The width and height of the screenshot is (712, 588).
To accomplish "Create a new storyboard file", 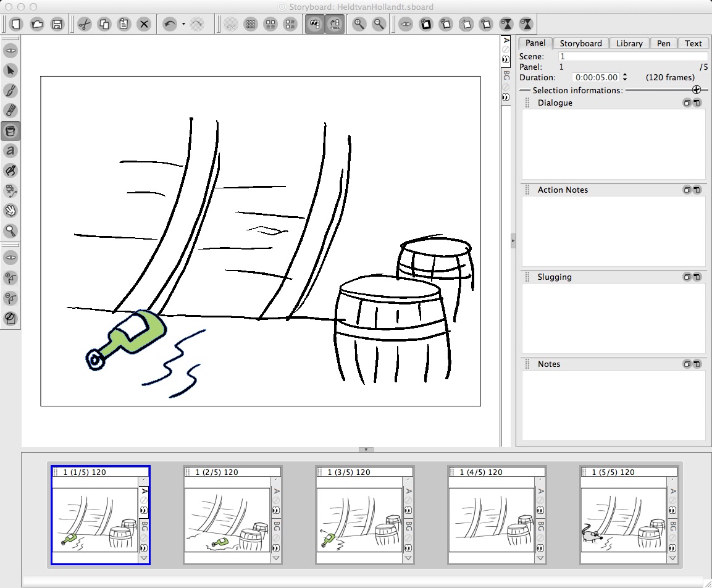I will [x=16, y=24].
